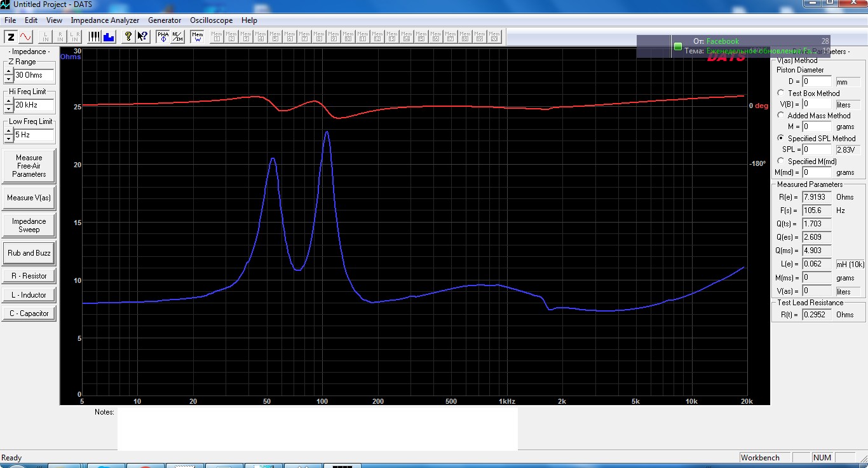The width and height of the screenshot is (868, 468).
Task: Activate the context help pointer icon
Action: click(142, 37)
